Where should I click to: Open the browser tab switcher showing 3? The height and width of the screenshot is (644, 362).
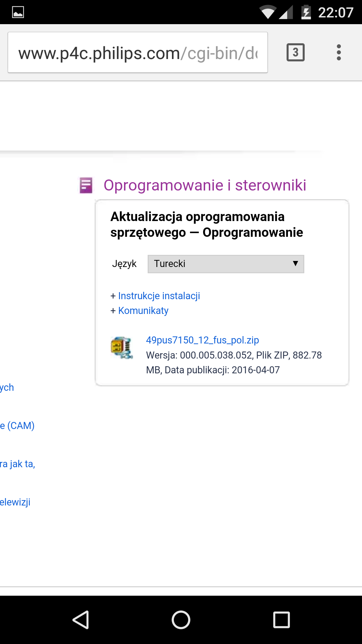[x=296, y=52]
